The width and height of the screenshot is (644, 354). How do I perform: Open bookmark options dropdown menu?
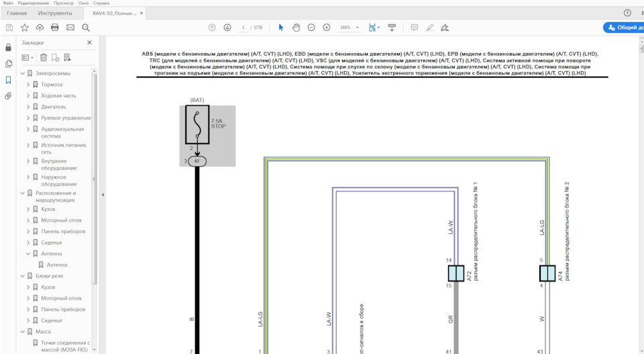coord(28,58)
